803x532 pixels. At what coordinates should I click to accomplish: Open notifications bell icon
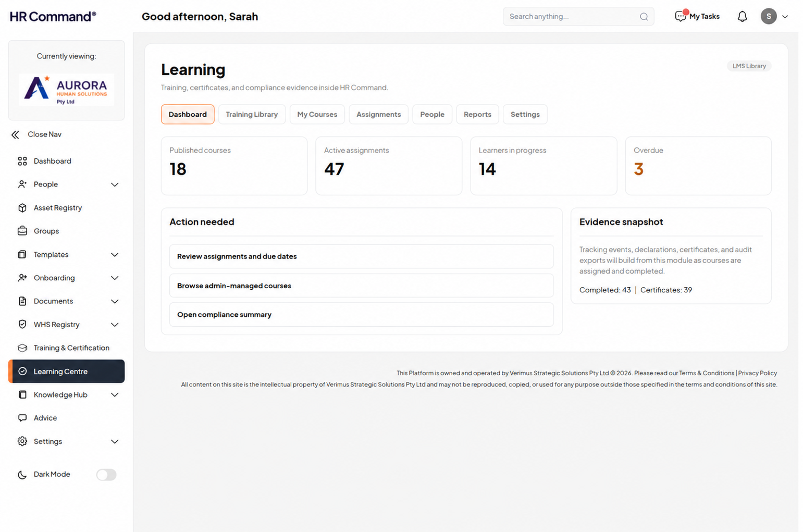(x=742, y=17)
